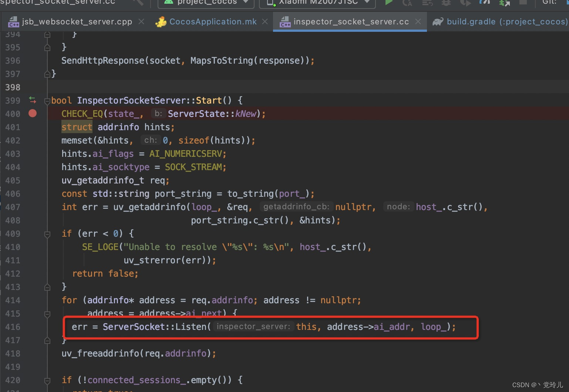
Task: Click the 'getaddrinfo_cb:' inlay hint
Action: coord(296,207)
